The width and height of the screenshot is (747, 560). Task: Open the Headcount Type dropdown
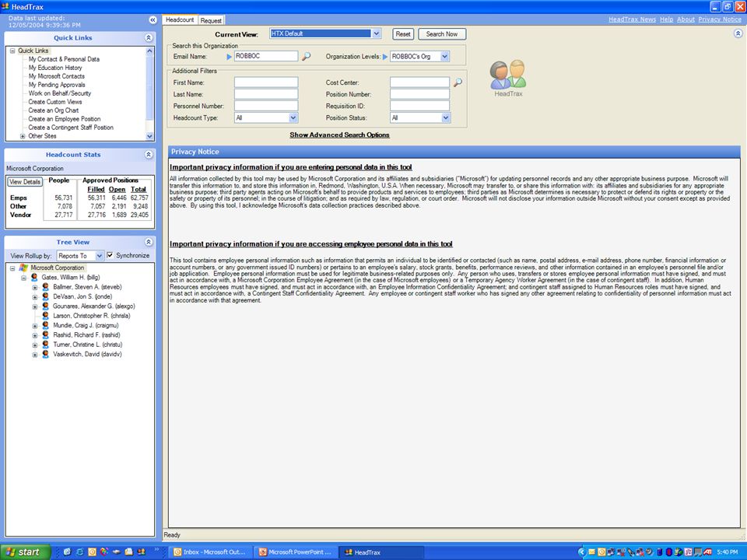293,117
